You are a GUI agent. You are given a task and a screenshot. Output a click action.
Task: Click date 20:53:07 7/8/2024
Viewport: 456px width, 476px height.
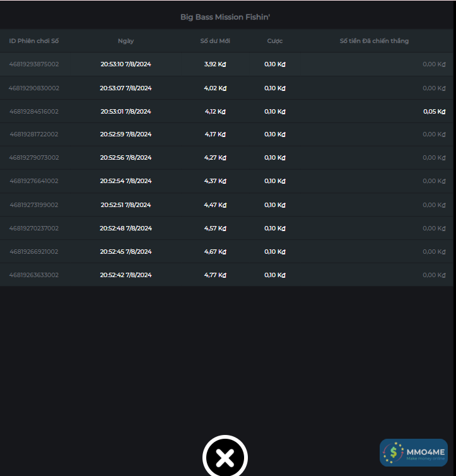point(126,88)
